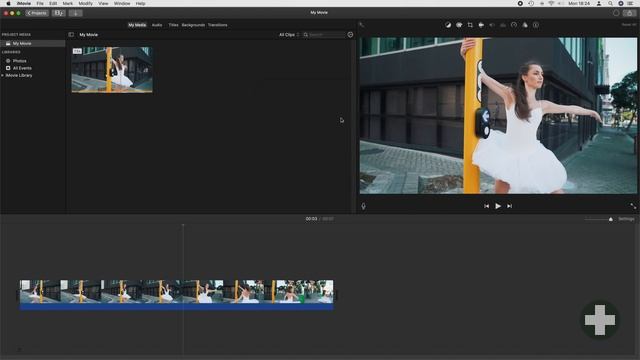Go back to Projects
Viewport: 640px width, 360px height.
tap(37, 13)
